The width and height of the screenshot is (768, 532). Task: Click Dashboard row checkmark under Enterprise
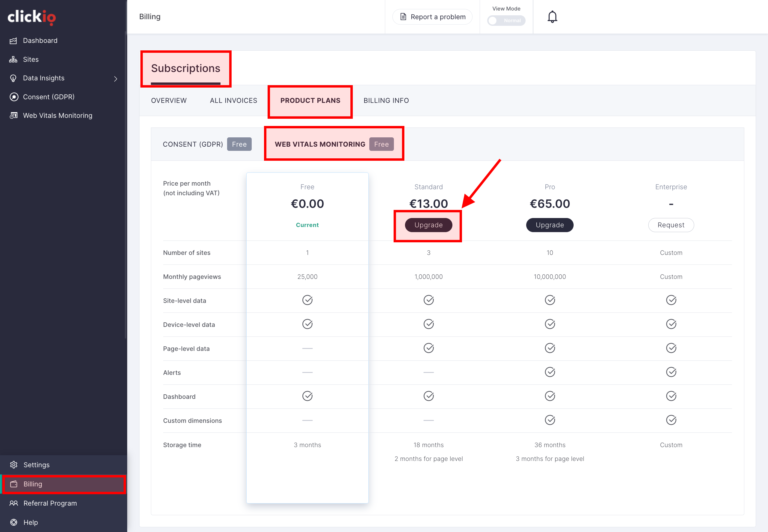click(x=671, y=396)
